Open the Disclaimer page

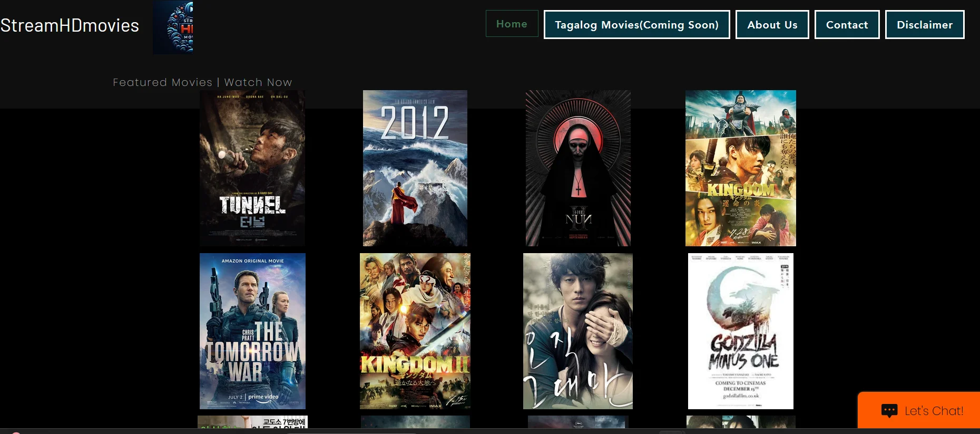[x=925, y=25]
